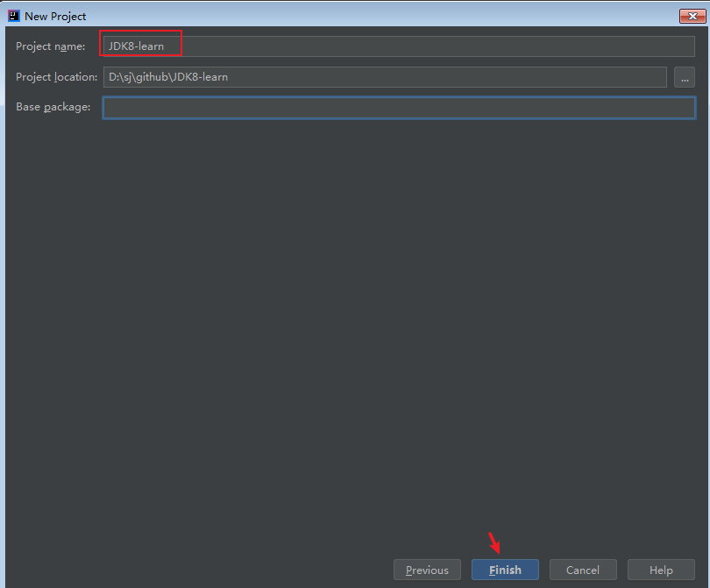
Task: Click the 'Project name:' label
Action: pyautogui.click(x=50, y=46)
